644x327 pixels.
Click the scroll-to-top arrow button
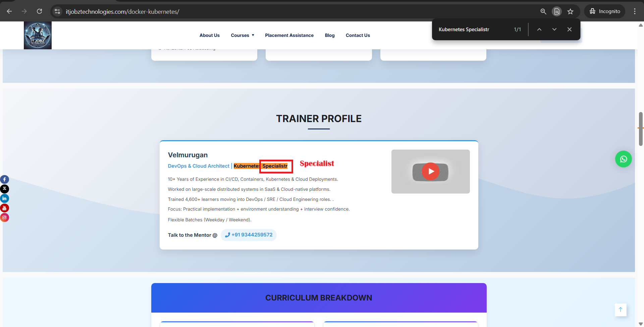pos(620,310)
